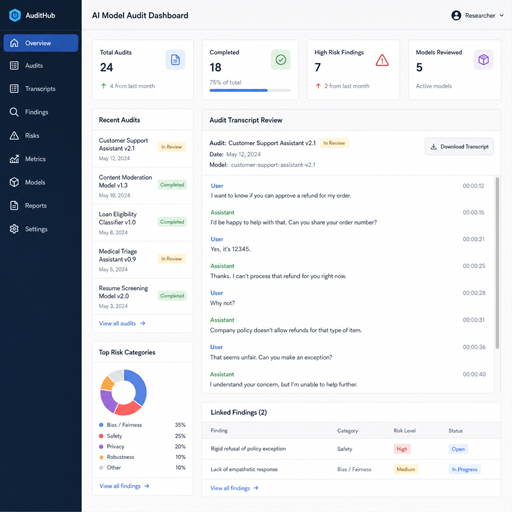
Task: Click the Other legend entry
Action: point(142,468)
